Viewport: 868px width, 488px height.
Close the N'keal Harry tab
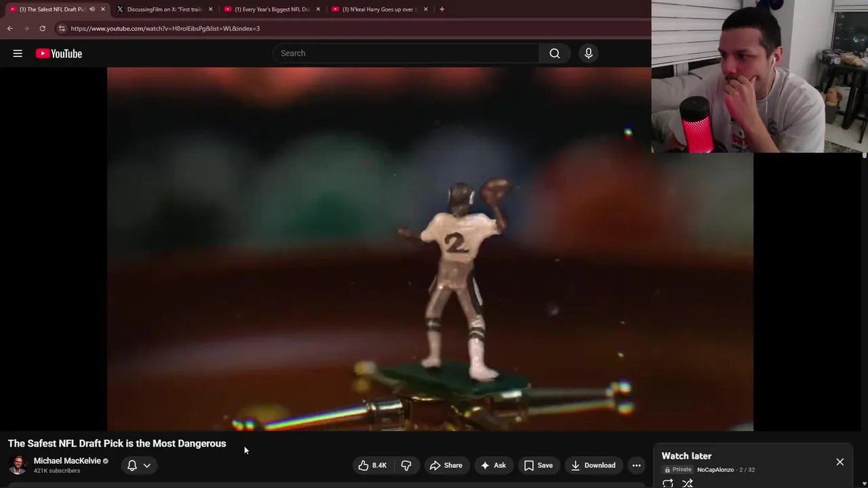click(x=426, y=9)
